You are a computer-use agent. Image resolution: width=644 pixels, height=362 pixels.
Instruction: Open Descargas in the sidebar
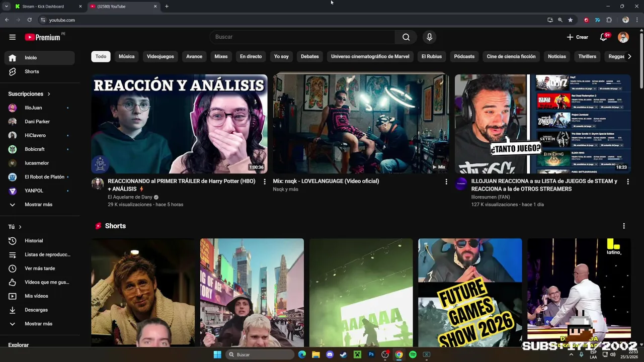pos(40,310)
